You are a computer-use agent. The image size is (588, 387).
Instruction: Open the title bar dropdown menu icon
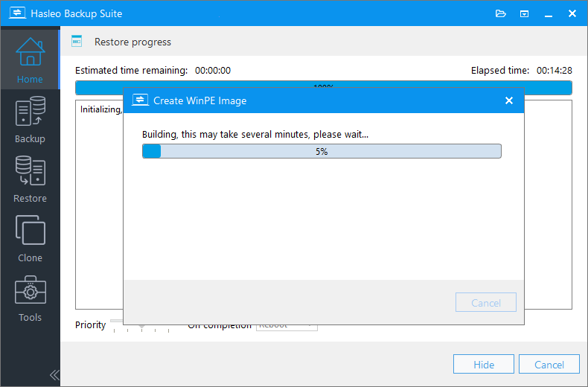click(524, 14)
